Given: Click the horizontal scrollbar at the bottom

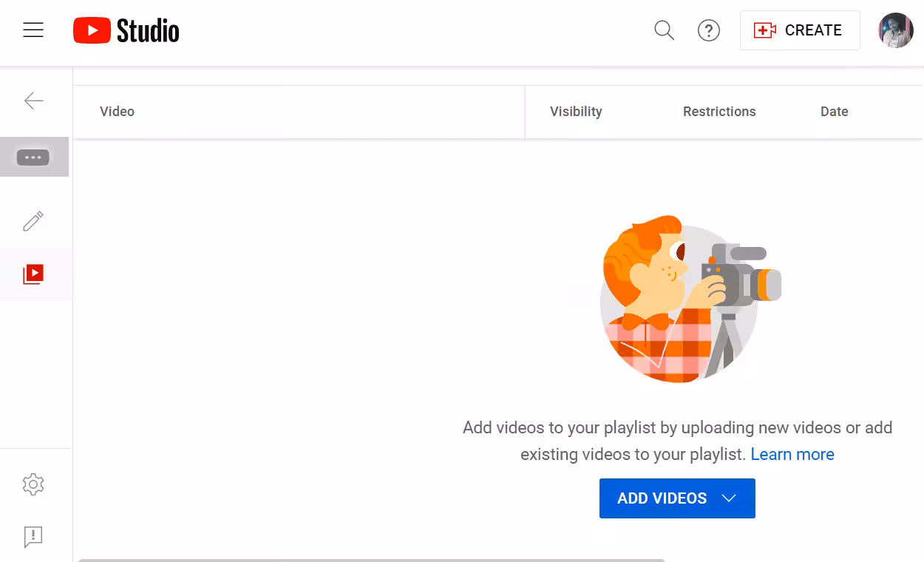Looking at the screenshot, I should [x=371, y=560].
